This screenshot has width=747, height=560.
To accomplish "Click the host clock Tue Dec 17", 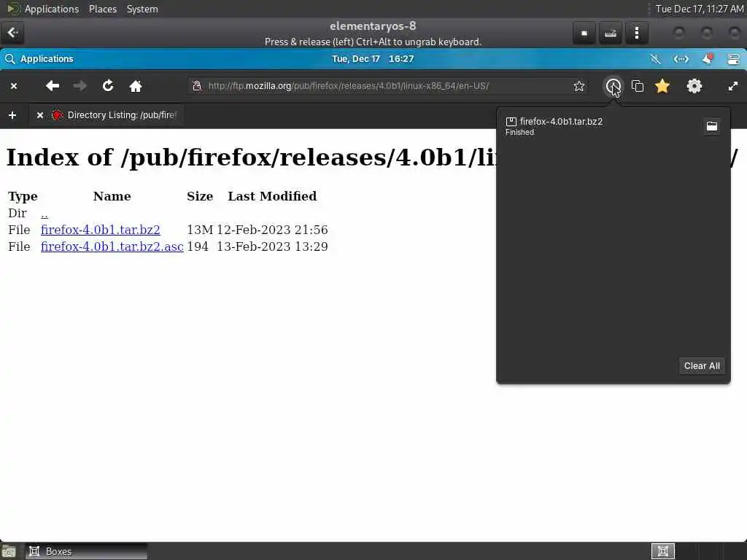I will click(x=700, y=9).
